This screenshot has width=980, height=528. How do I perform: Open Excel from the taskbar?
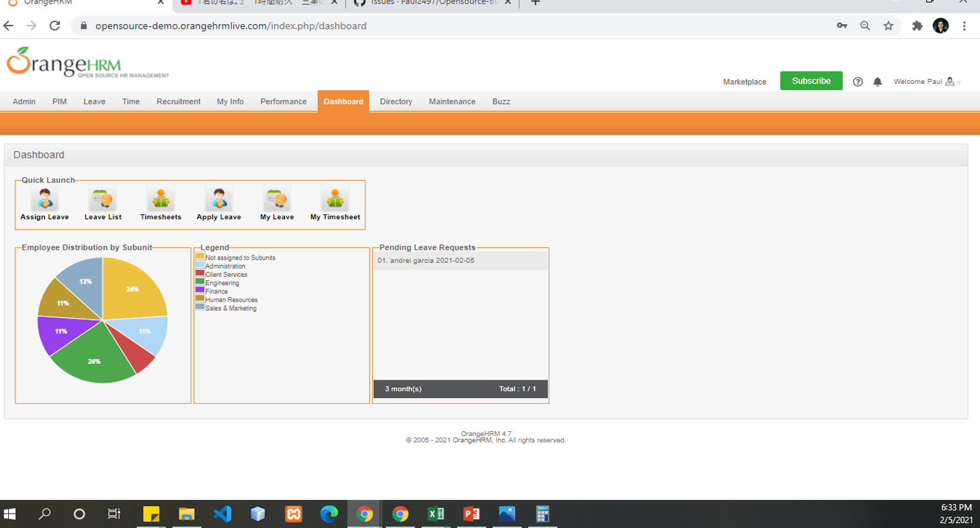435,514
